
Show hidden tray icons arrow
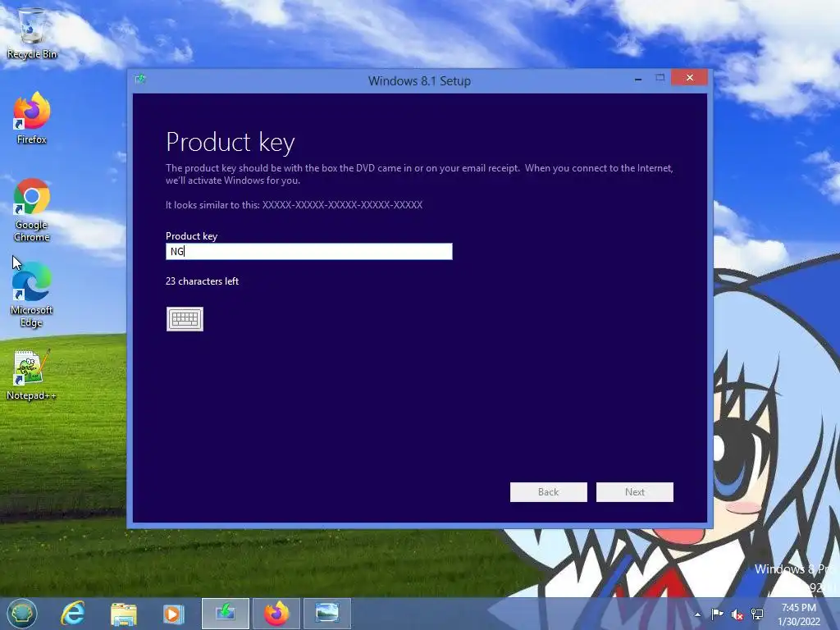tap(697, 614)
